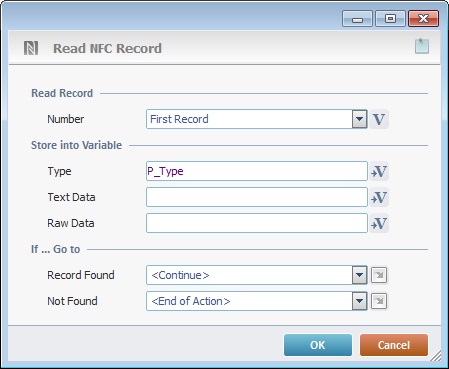
Task: Select the First Record combo box
Action: point(257,119)
